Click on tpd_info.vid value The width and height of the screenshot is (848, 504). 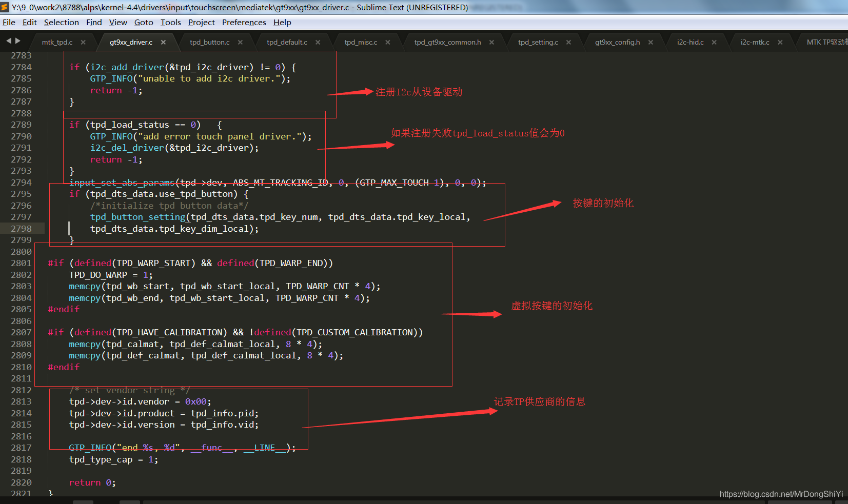coord(223,425)
